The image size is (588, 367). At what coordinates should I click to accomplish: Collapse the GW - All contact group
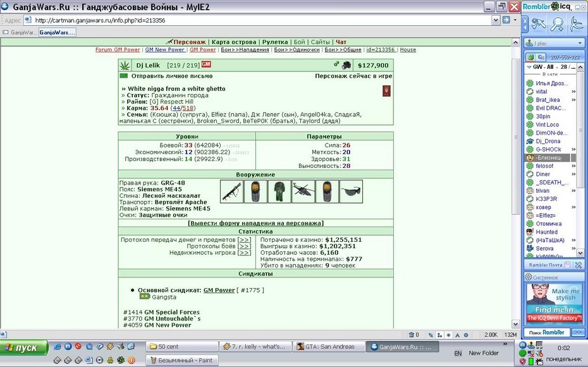pyautogui.click(x=529, y=67)
